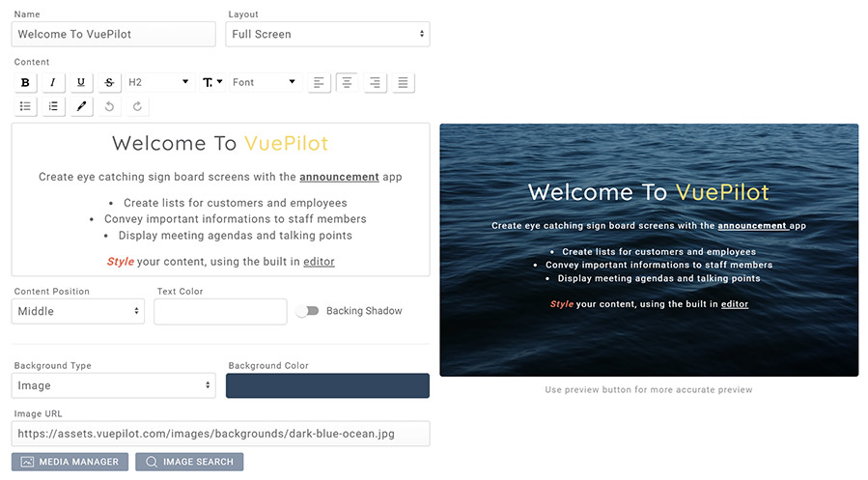Image resolution: width=868 pixels, height=480 pixels.
Task: Apply strikethrough formatting
Action: [109, 82]
